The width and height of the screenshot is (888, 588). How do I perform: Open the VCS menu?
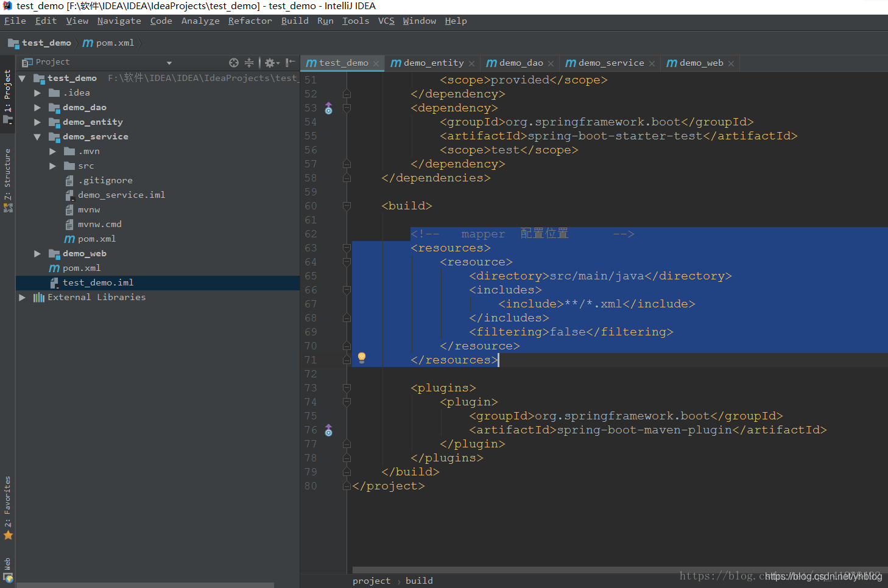(386, 21)
